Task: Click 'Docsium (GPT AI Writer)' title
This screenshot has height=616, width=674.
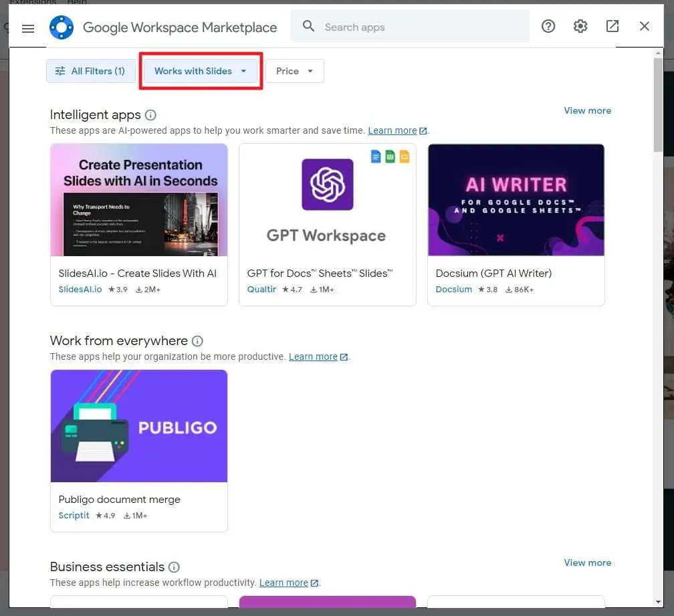Action: click(x=493, y=274)
